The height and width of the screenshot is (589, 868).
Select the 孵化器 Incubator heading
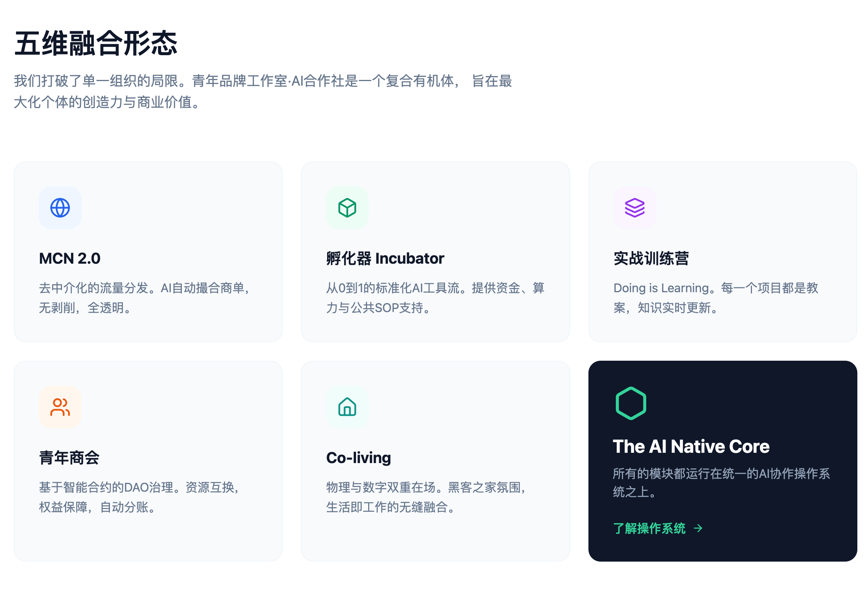[385, 258]
